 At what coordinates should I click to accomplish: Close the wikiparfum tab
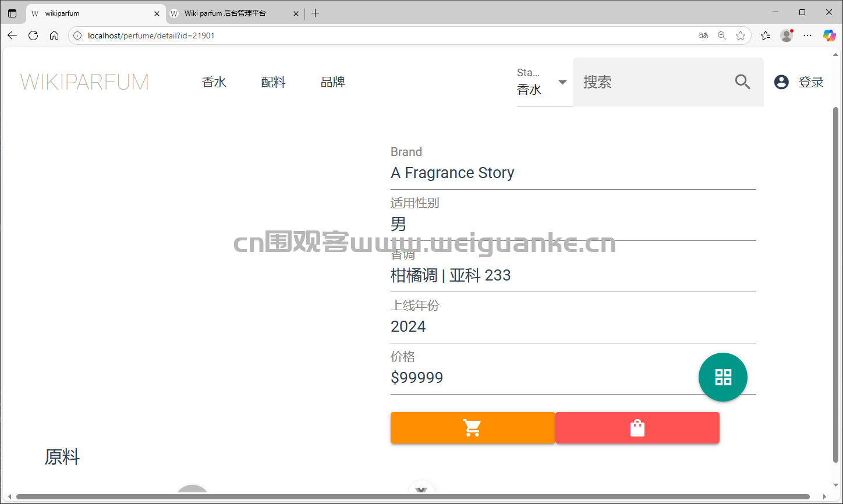coord(157,13)
